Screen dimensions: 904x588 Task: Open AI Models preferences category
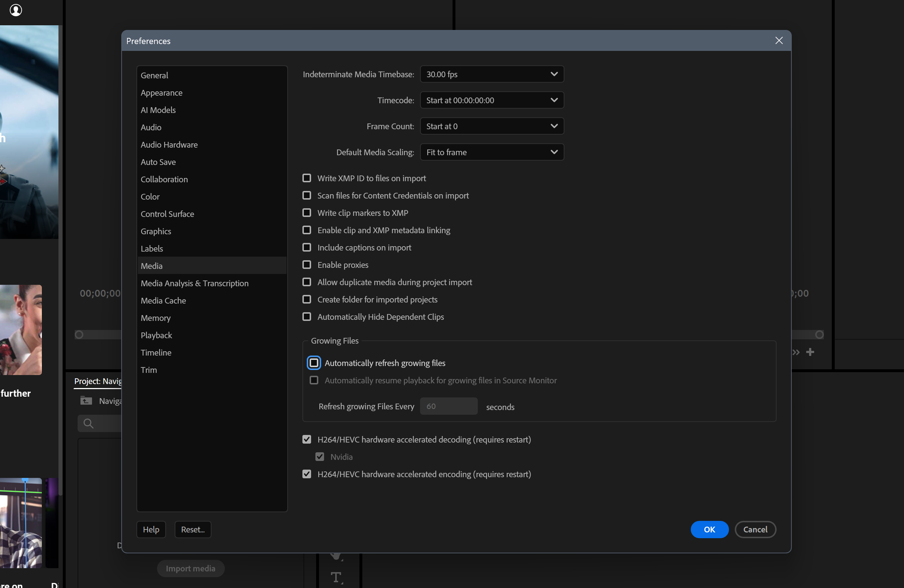212,110
